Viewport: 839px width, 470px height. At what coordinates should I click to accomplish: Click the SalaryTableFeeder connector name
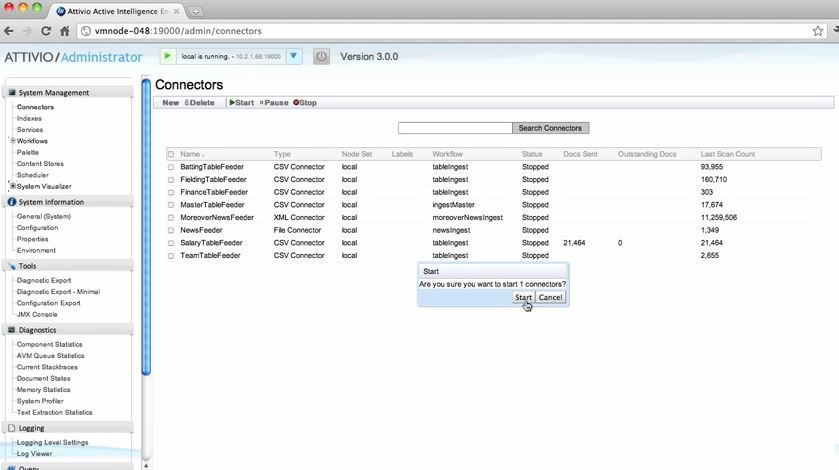(x=211, y=243)
